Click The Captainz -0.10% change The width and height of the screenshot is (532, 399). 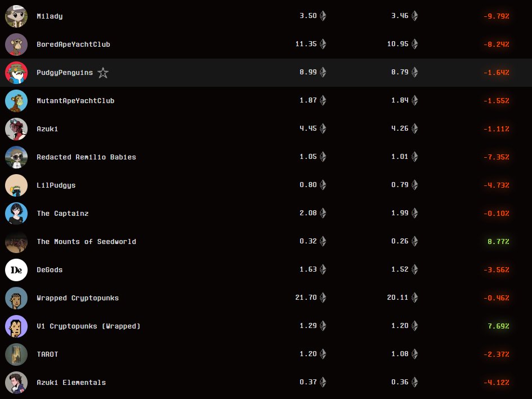(x=497, y=213)
